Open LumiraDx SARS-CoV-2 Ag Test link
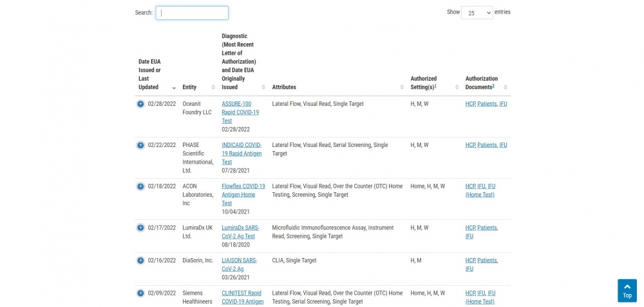The height and width of the screenshot is (307, 644). click(x=241, y=232)
